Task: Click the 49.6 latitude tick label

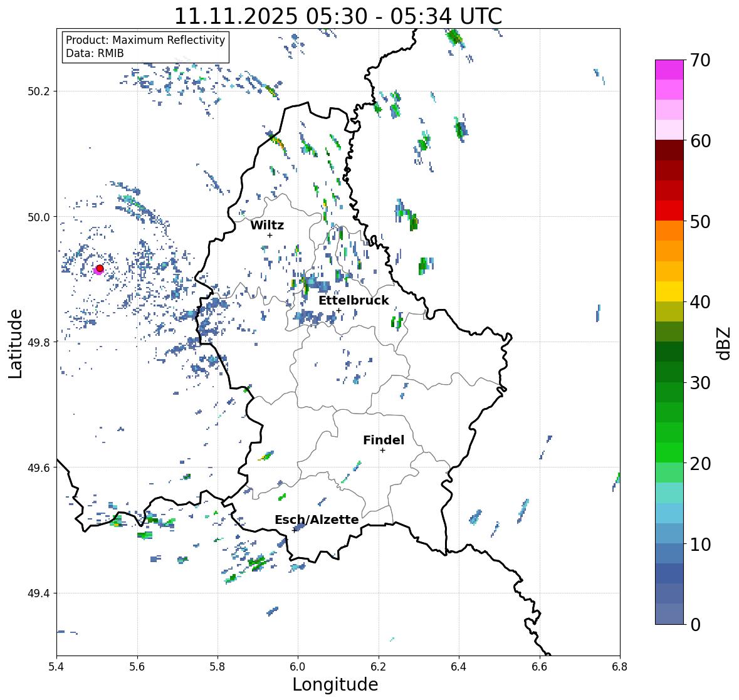Action: [x=39, y=468]
